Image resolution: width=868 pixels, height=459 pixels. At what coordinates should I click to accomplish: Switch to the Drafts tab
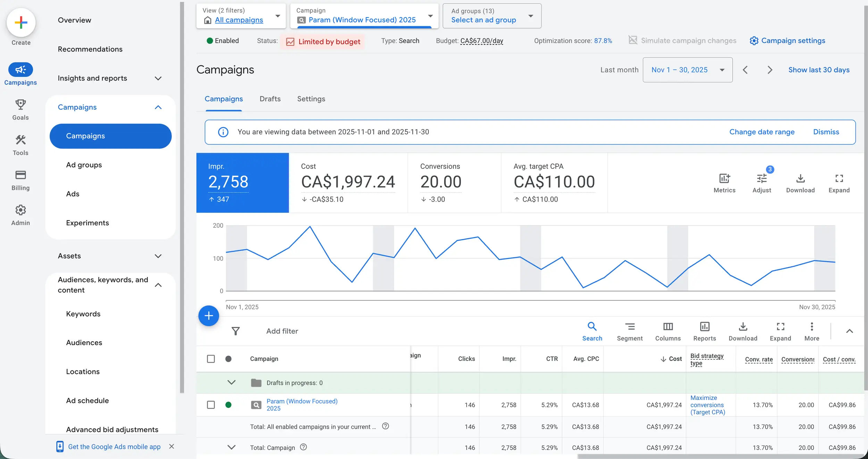point(270,99)
